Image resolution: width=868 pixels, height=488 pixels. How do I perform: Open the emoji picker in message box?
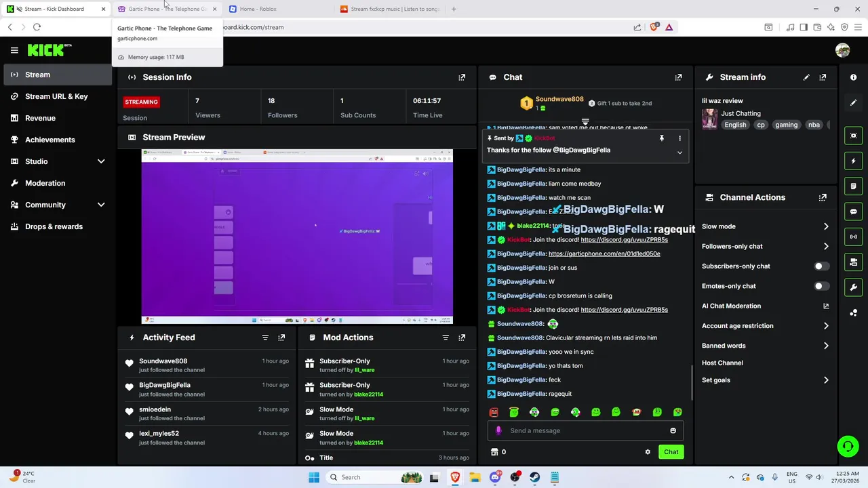pyautogui.click(x=673, y=430)
